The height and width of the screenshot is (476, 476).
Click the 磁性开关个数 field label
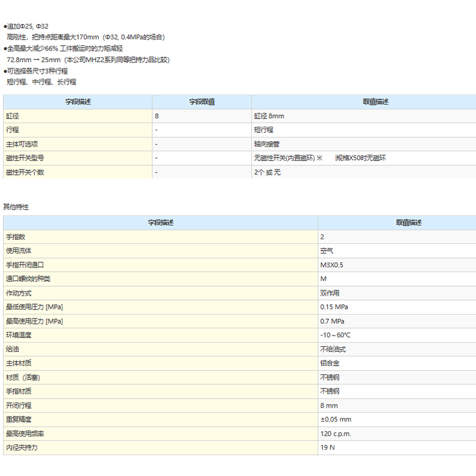25,173
